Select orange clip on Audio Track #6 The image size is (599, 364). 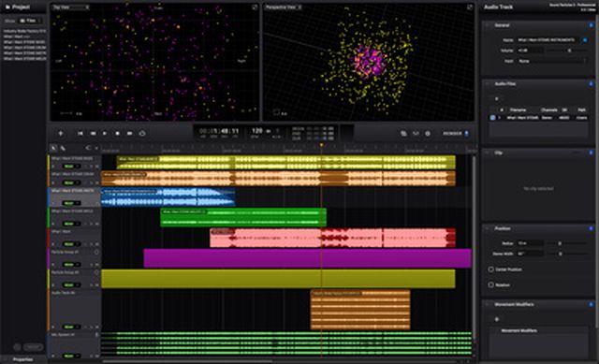360,310
